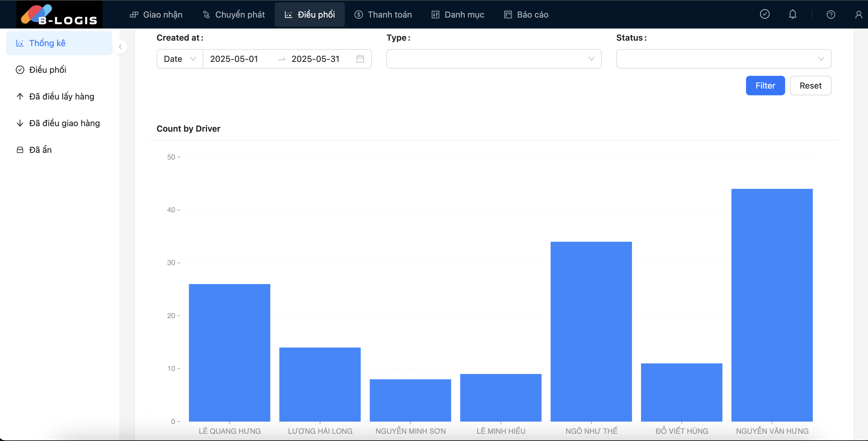Open the Danh mục menu
This screenshot has width=868, height=441.
point(458,15)
